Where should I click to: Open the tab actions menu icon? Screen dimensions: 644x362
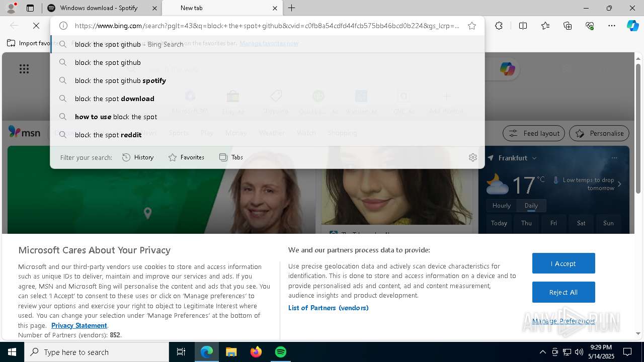coord(30,8)
